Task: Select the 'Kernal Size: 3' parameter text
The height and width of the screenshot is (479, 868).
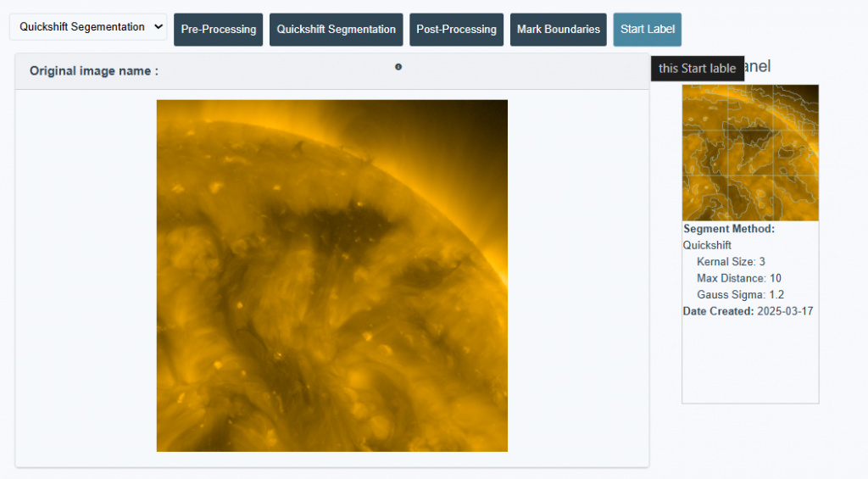Action: click(731, 262)
